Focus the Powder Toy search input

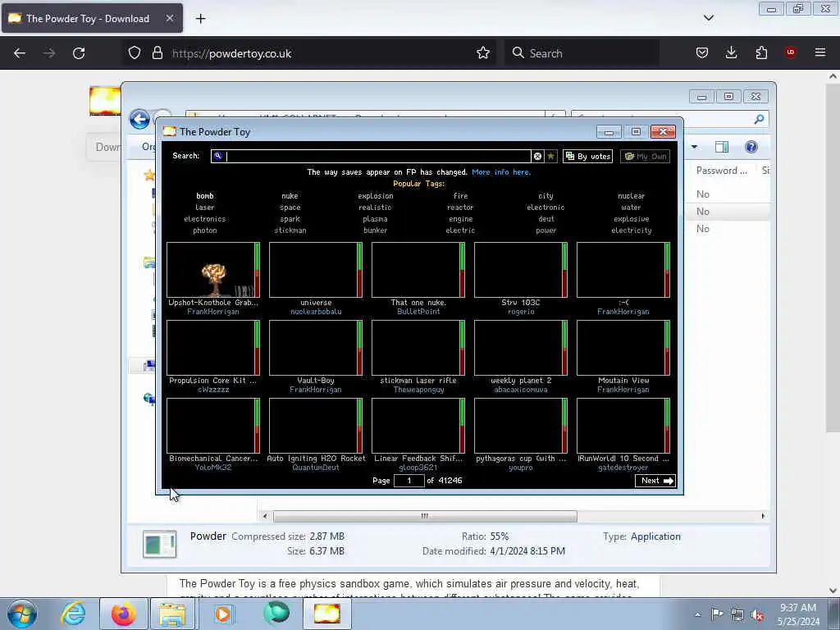pos(371,157)
